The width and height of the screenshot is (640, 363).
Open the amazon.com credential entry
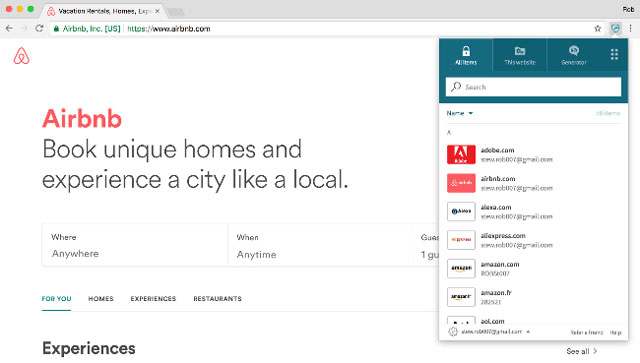click(x=533, y=269)
